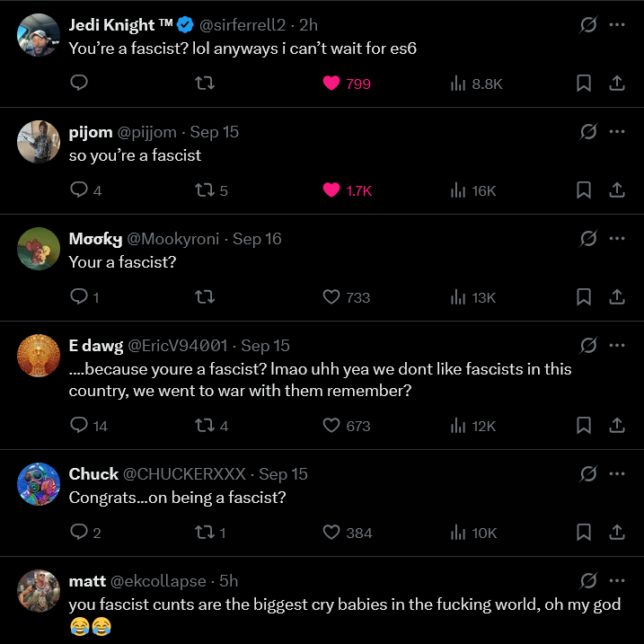Repost Chuck's tweet
This screenshot has width=644, height=644.
click(x=205, y=533)
